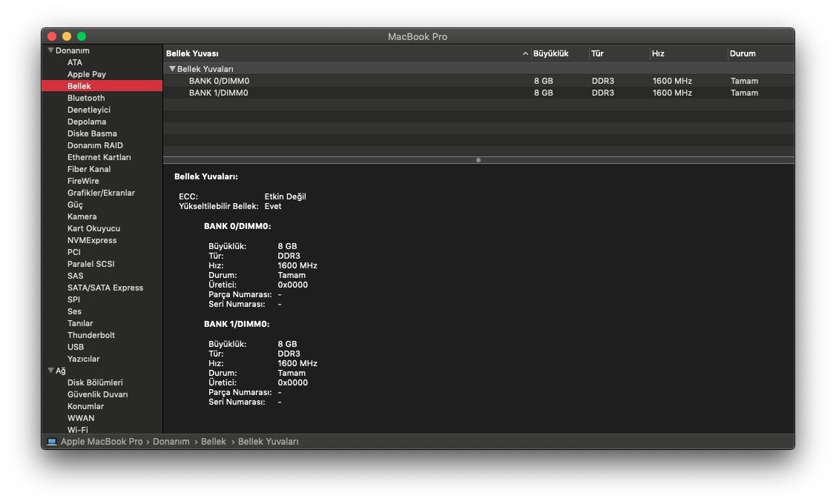This screenshot has height=504, width=836.
Task: Select Wi-Fi in the sidebar
Action: tap(77, 429)
